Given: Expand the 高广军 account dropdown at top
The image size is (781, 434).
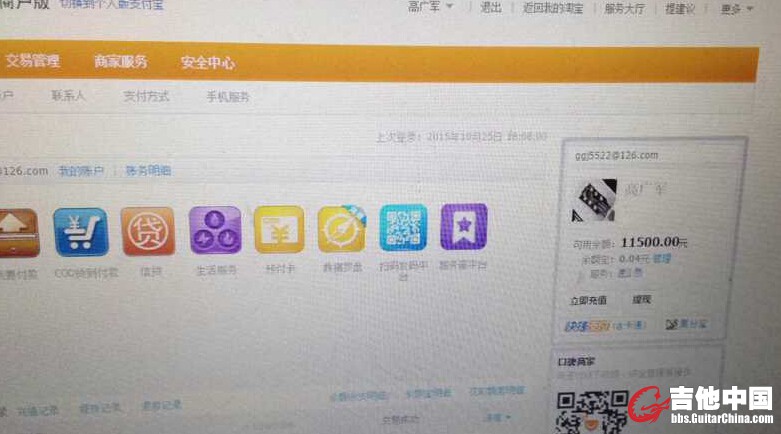Looking at the screenshot, I should click(x=430, y=7).
